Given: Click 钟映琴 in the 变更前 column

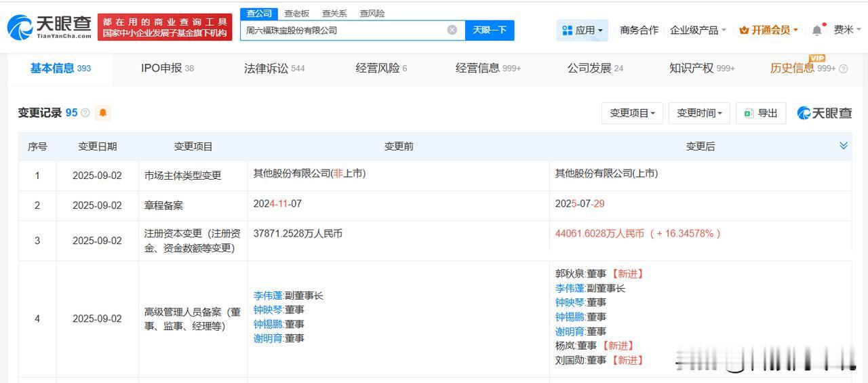Looking at the screenshot, I should point(267,310).
